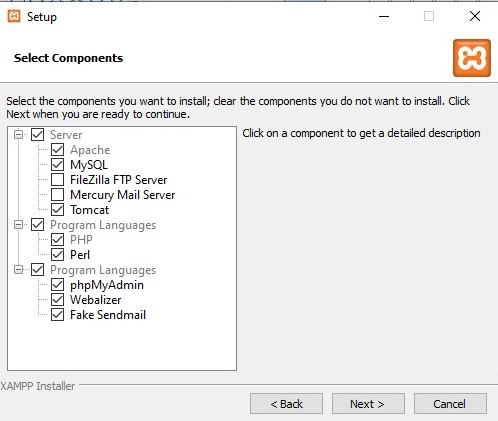Screen dimensions: 498x421
Task: Select the Apache tree item label
Action: pyautogui.click(x=90, y=150)
